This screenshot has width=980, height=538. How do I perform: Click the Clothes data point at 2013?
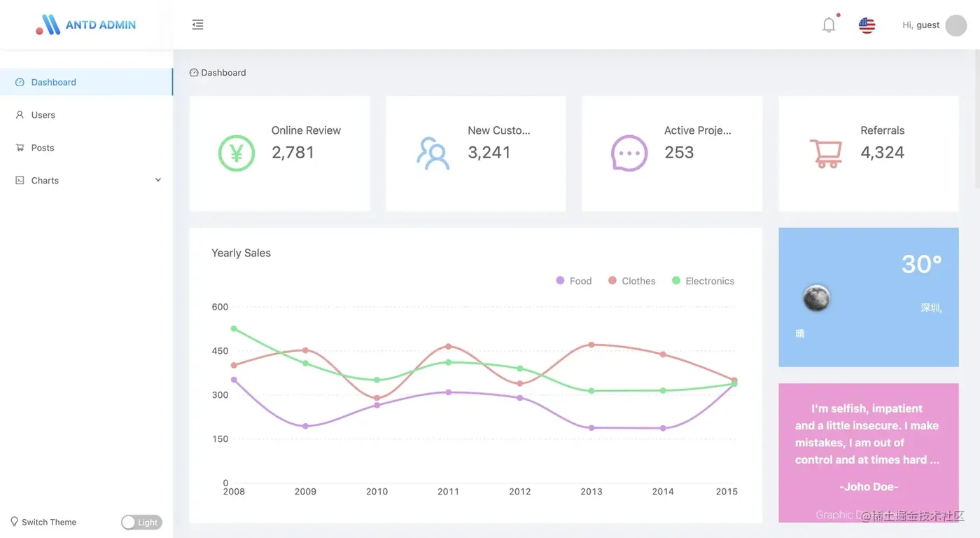tap(591, 345)
